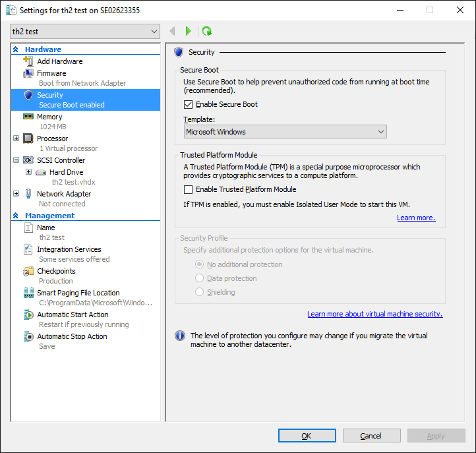Select Shielding radio button
The height and width of the screenshot is (453, 476).
click(200, 291)
